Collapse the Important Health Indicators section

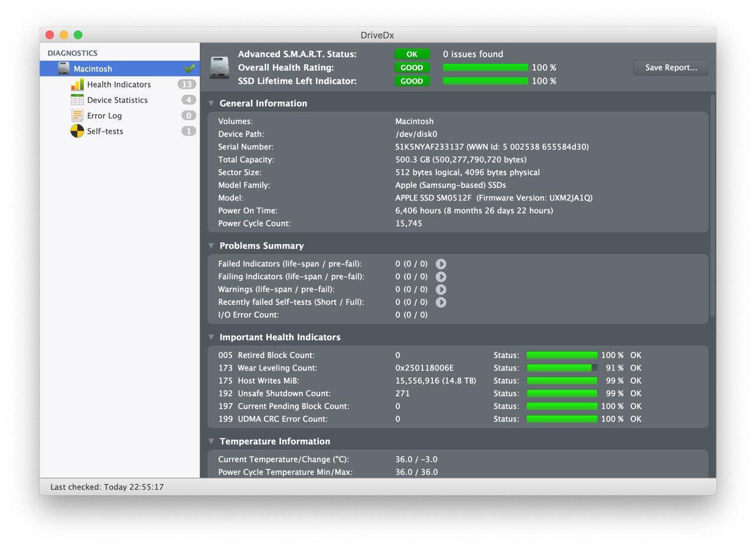(x=211, y=338)
